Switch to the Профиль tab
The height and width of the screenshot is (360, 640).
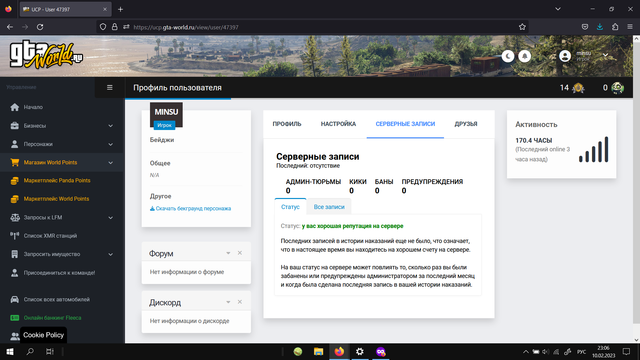coord(287,124)
